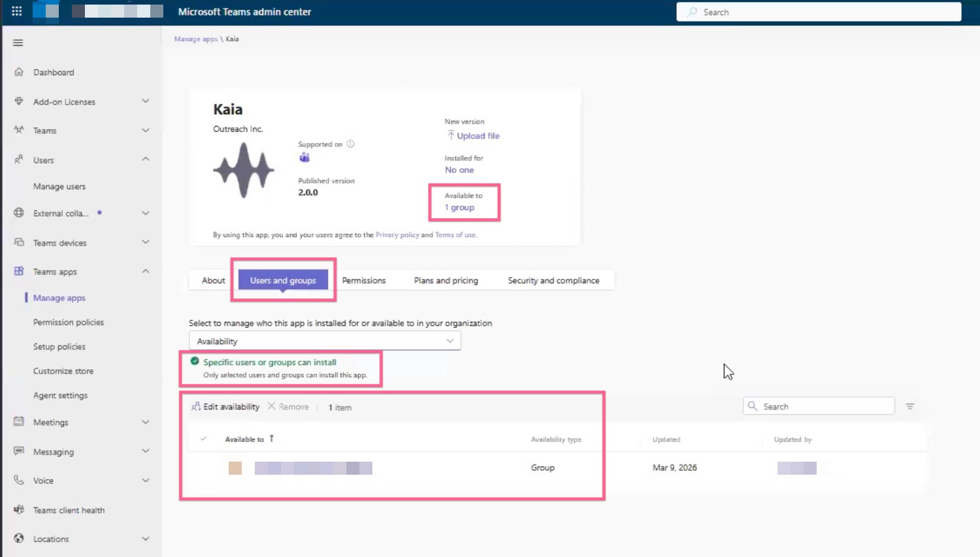
Task: Click the Remove button
Action: click(x=288, y=406)
